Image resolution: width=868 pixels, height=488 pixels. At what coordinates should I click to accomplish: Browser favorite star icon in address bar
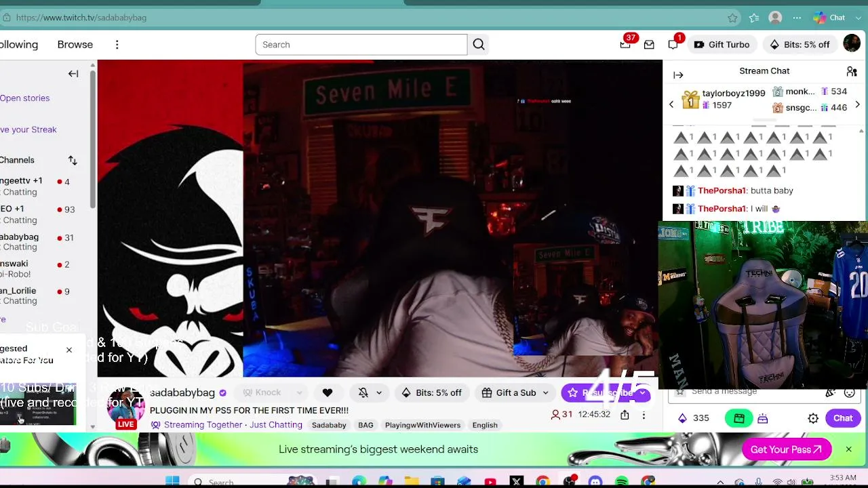[x=732, y=18]
